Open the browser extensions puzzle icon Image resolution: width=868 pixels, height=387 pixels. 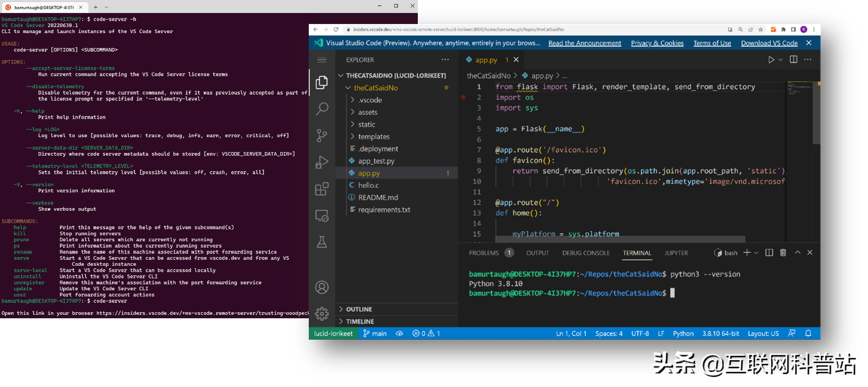coord(783,29)
